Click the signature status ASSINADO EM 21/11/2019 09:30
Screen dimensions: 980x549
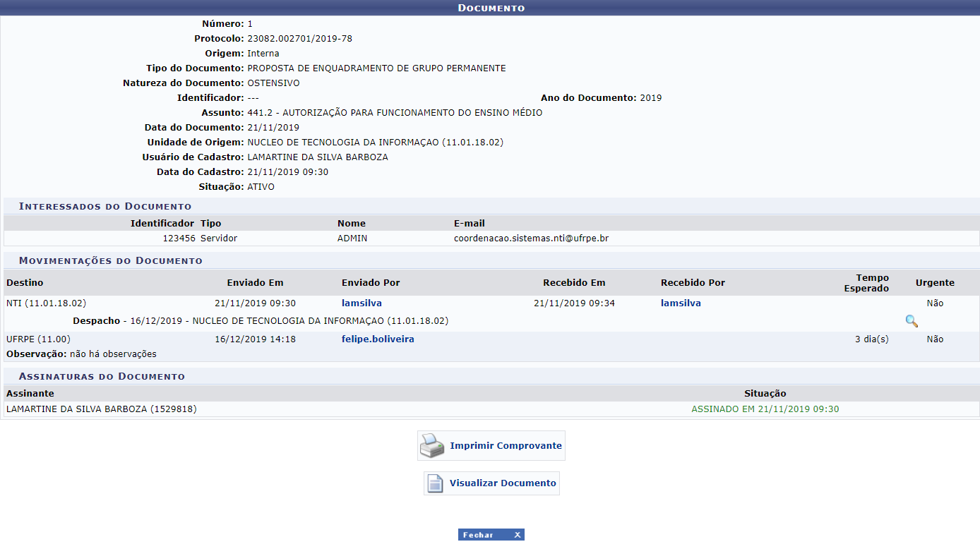[765, 409]
